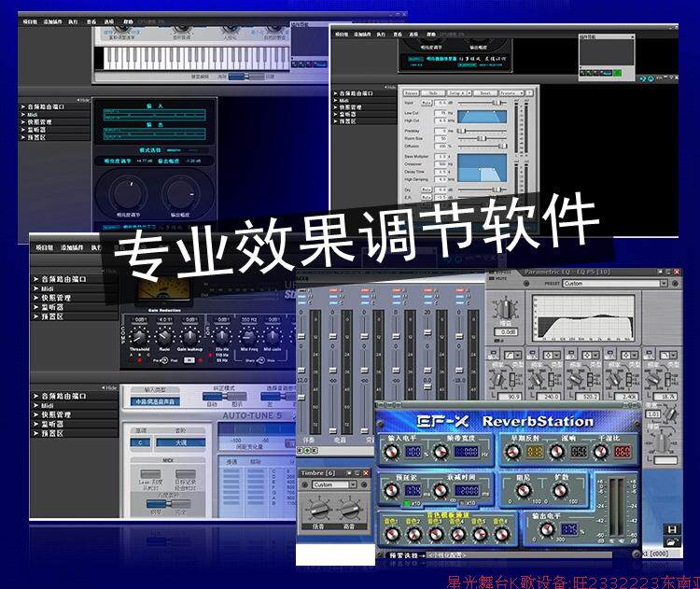Toggle the MUTE box in Parametric EQ
Image resolution: width=700 pixels, height=589 pixels.
point(492,278)
